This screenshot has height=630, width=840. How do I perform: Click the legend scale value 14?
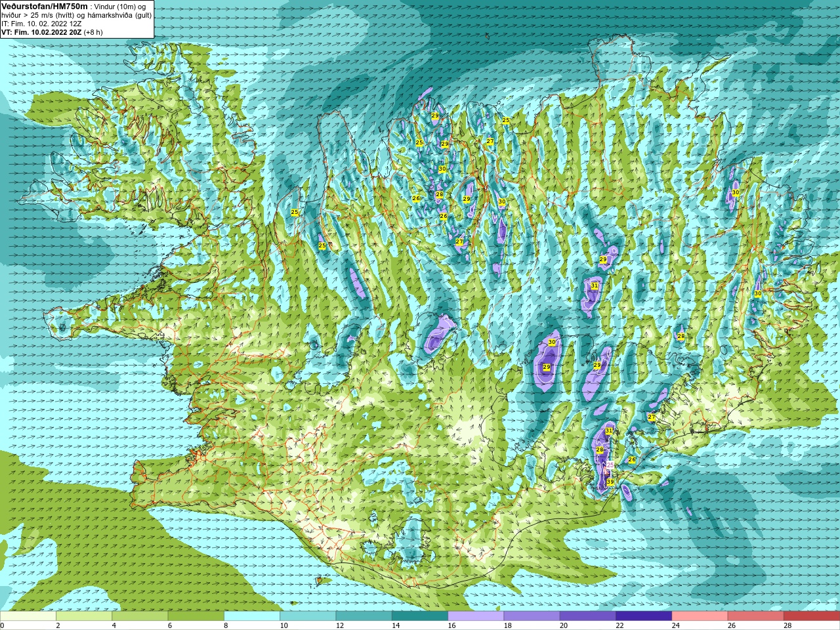point(396,625)
